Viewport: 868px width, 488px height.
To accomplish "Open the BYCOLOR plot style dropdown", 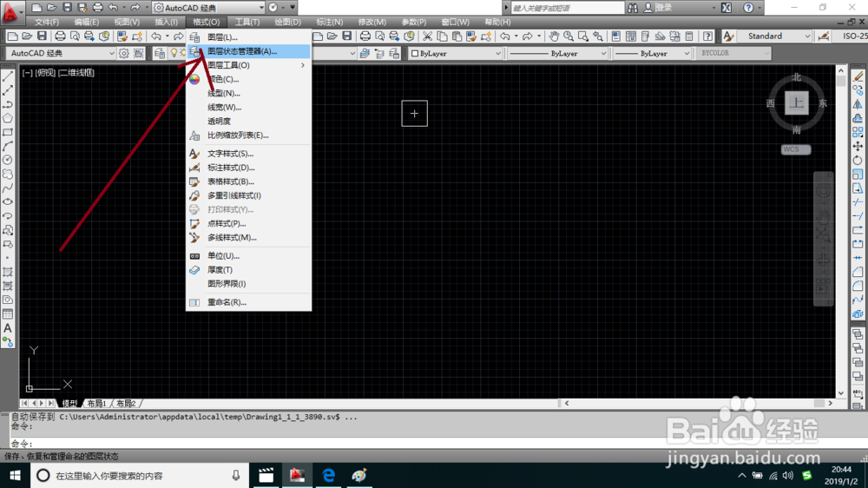I will 733,53.
